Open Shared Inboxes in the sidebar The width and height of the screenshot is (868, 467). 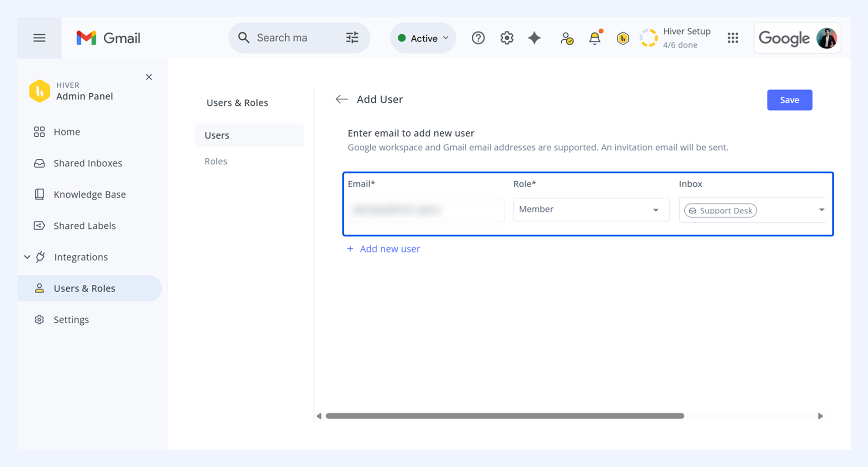click(x=88, y=163)
